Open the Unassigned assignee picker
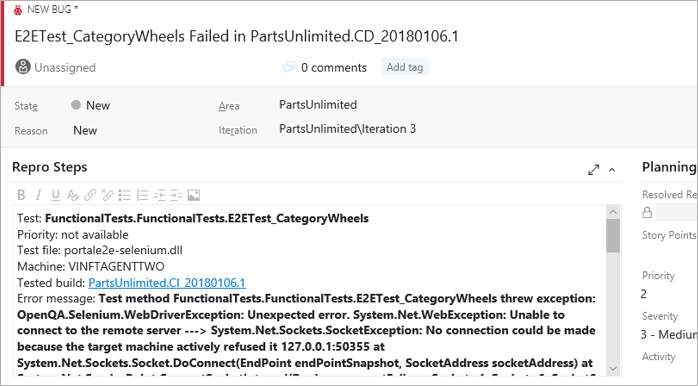 [56, 67]
